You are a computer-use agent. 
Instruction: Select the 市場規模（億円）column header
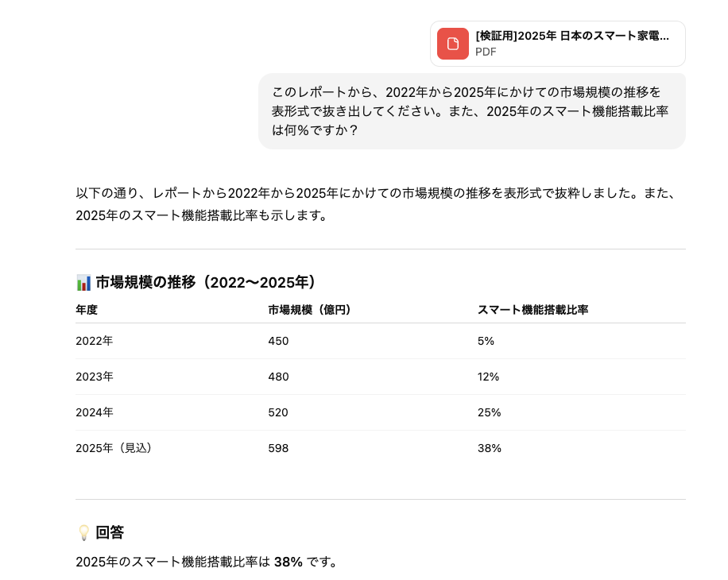(x=308, y=310)
